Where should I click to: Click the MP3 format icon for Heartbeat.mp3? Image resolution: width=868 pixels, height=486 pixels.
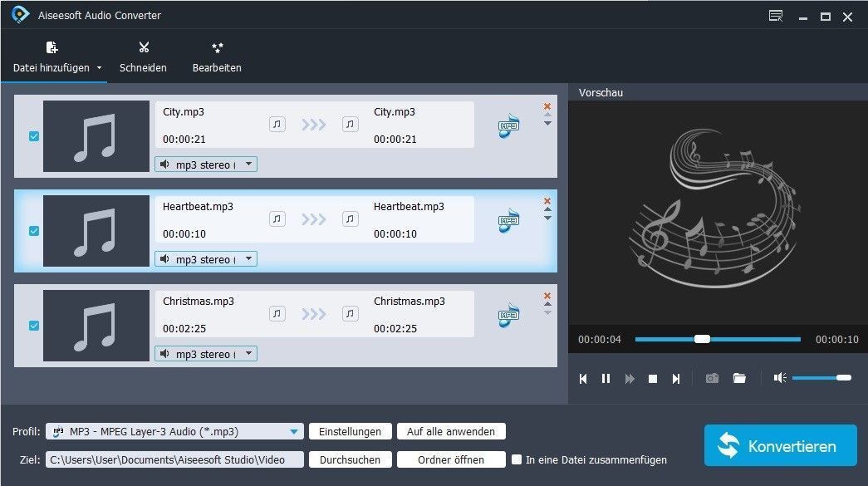[x=508, y=220]
